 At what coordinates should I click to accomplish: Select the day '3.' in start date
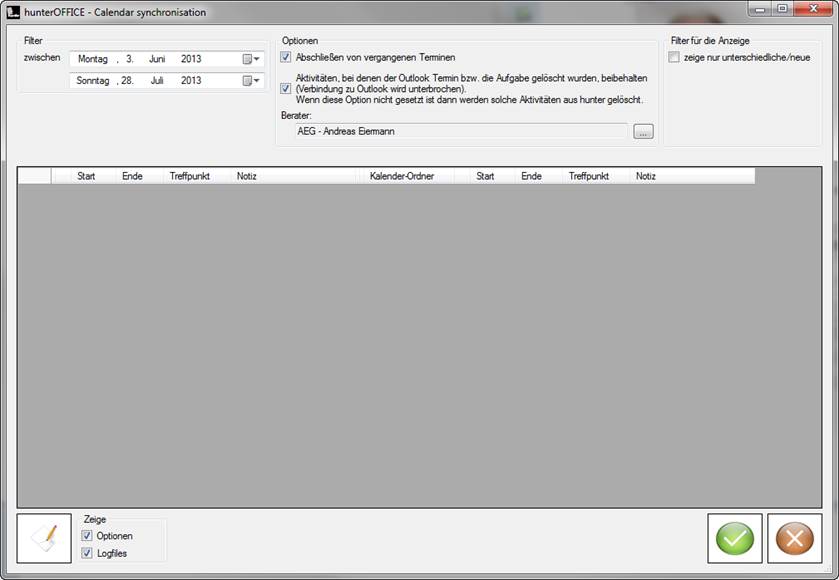(130, 59)
